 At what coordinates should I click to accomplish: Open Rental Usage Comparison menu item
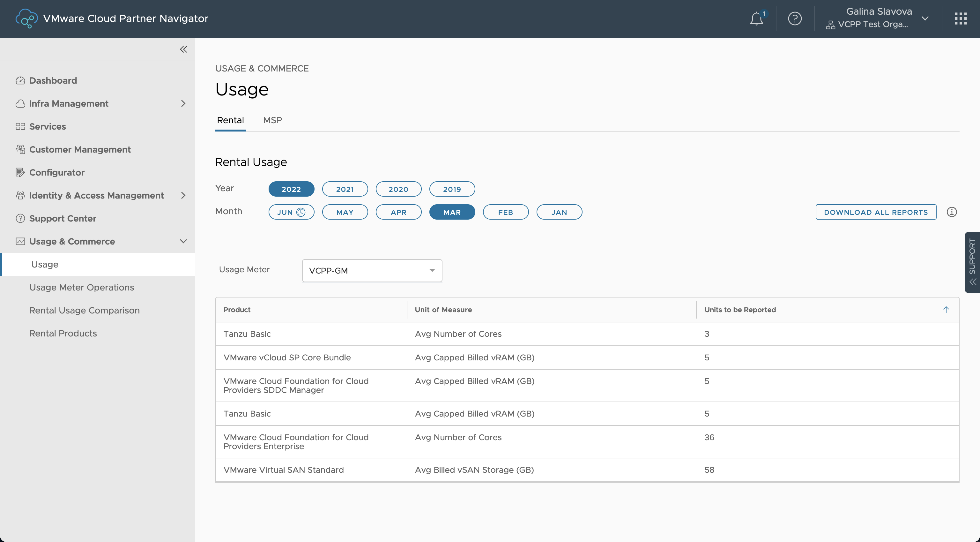pyautogui.click(x=85, y=310)
